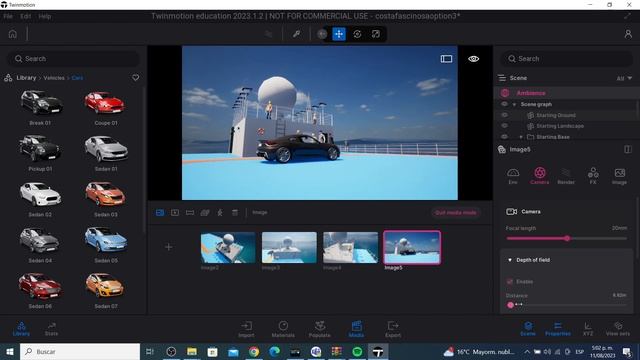Viewport: 640px width, 360px height.
Task: Open the All filter dropdown in Scene
Action: pyautogui.click(x=624, y=78)
